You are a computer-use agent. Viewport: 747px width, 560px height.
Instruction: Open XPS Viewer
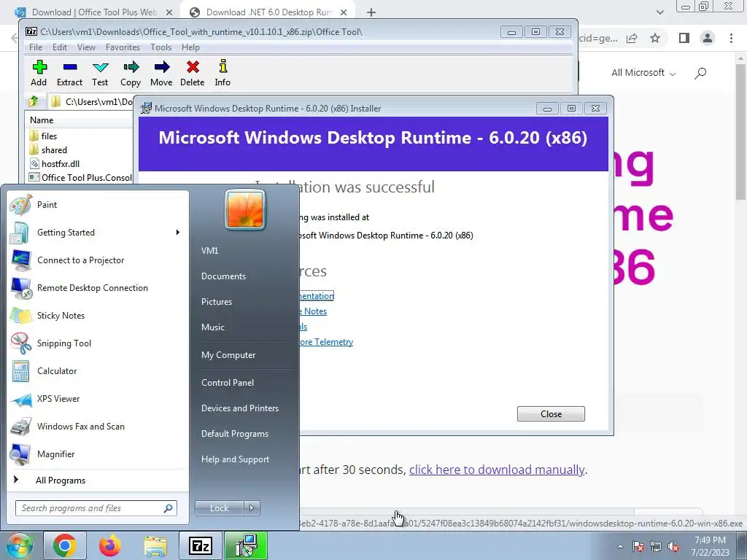[x=97, y=399]
